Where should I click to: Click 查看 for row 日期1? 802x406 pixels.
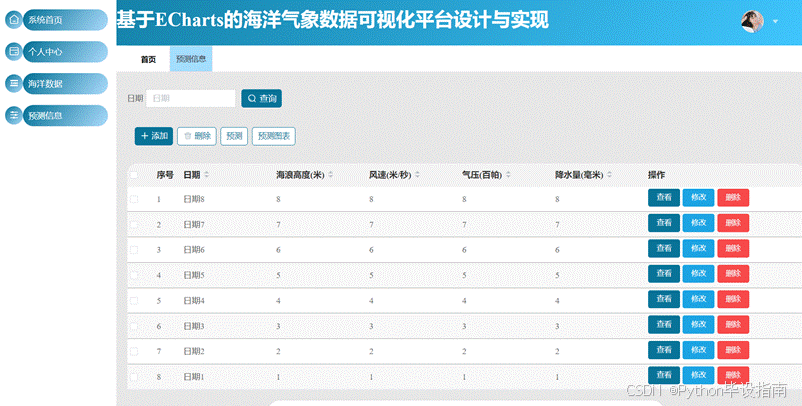click(x=664, y=375)
